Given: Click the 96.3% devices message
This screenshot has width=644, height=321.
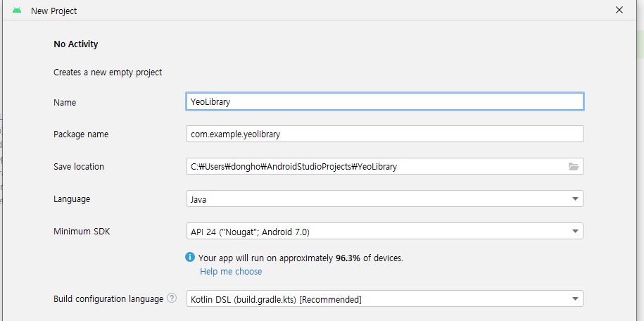Looking at the screenshot, I should point(301,258).
